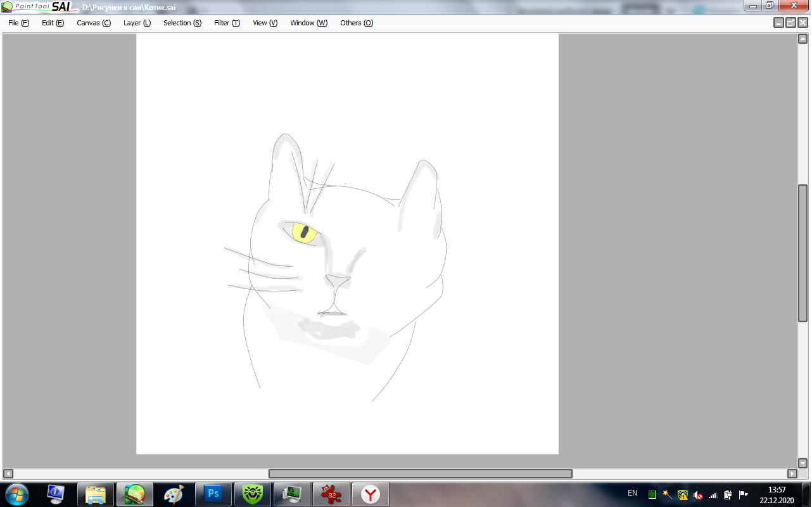Click the vertical scrollbar down arrow
Screen dimensions: 812x507
click(x=802, y=463)
